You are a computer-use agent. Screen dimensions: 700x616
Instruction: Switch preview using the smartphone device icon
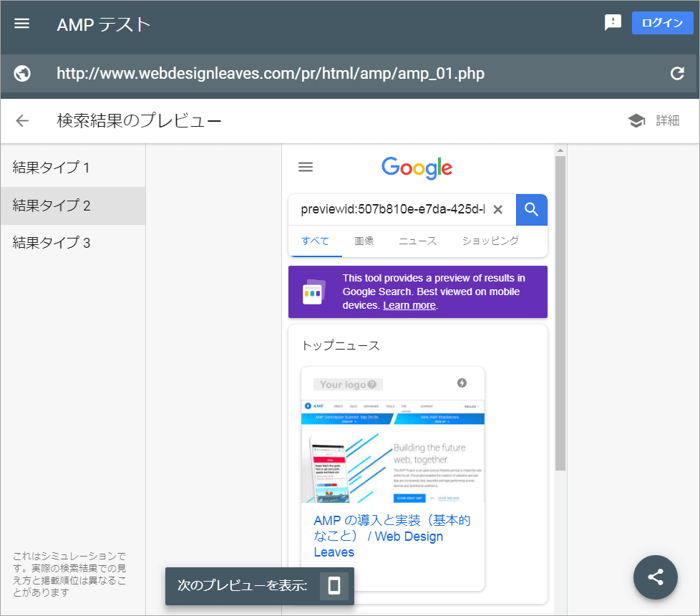(334, 586)
